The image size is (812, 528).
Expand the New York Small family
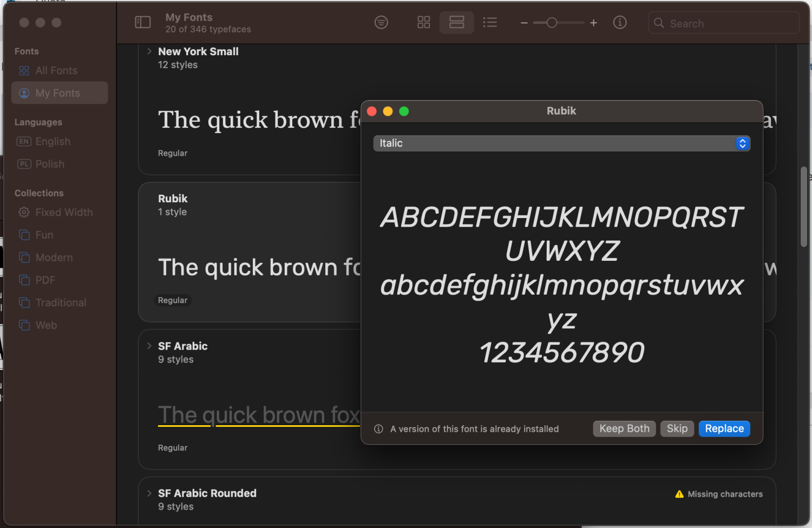tap(149, 51)
